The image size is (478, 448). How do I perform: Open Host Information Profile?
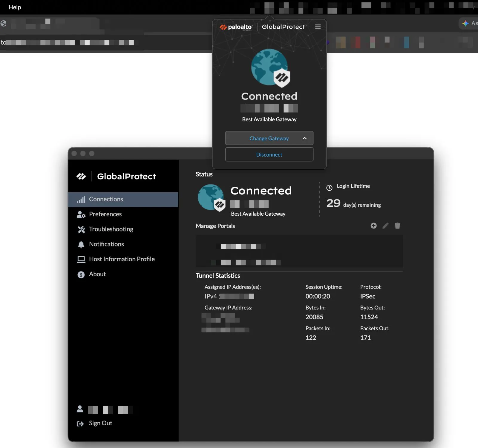123,259
